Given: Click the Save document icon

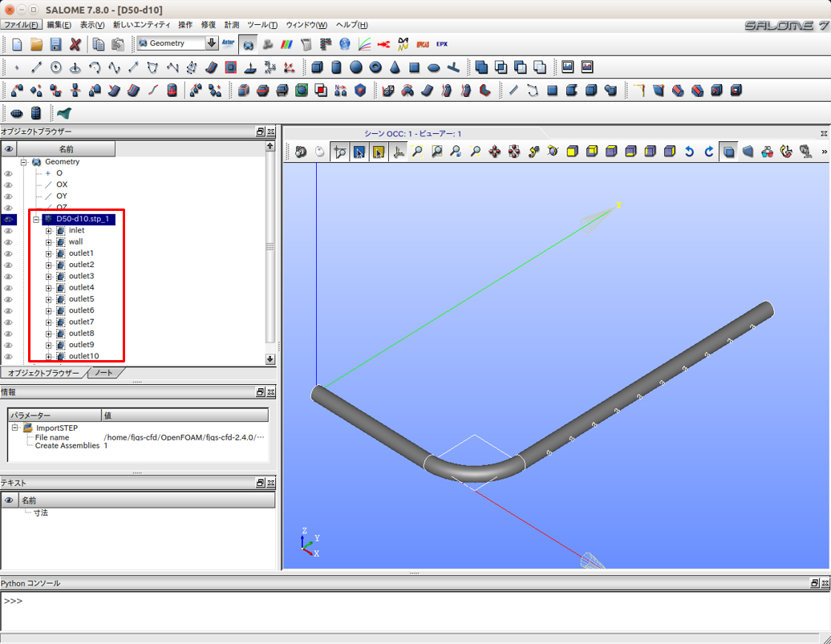Looking at the screenshot, I should pos(55,44).
